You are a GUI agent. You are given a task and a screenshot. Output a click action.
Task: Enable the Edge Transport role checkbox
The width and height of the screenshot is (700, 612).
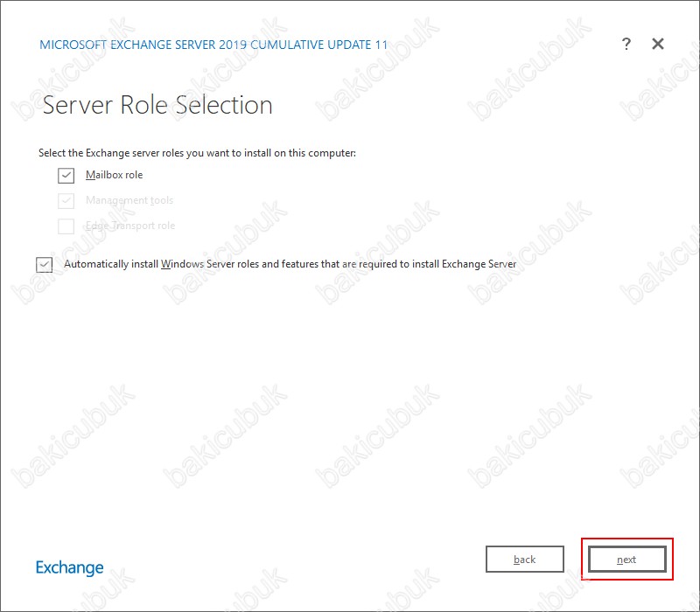pyautogui.click(x=66, y=226)
